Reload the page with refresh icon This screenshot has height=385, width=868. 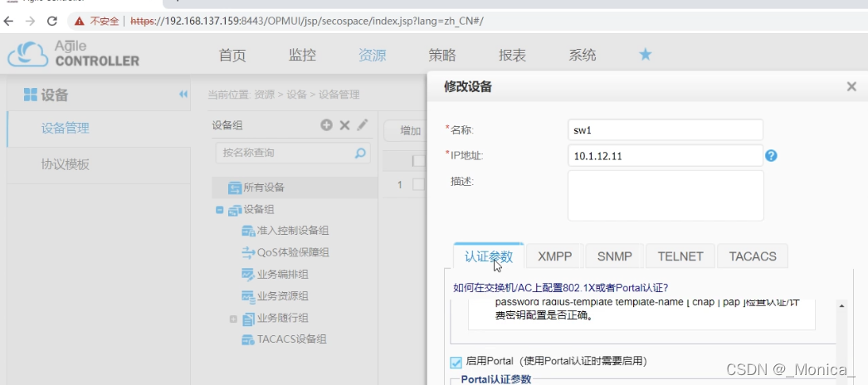click(x=52, y=22)
